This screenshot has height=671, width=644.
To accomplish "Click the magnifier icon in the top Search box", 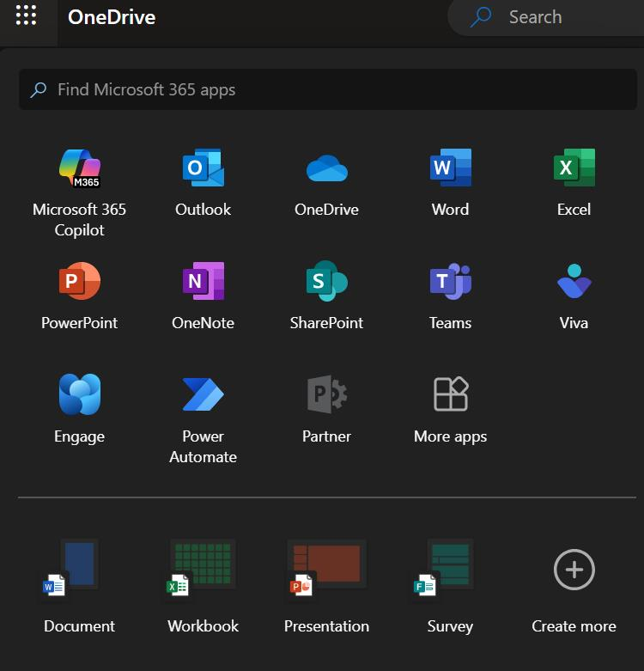I will pos(481,17).
